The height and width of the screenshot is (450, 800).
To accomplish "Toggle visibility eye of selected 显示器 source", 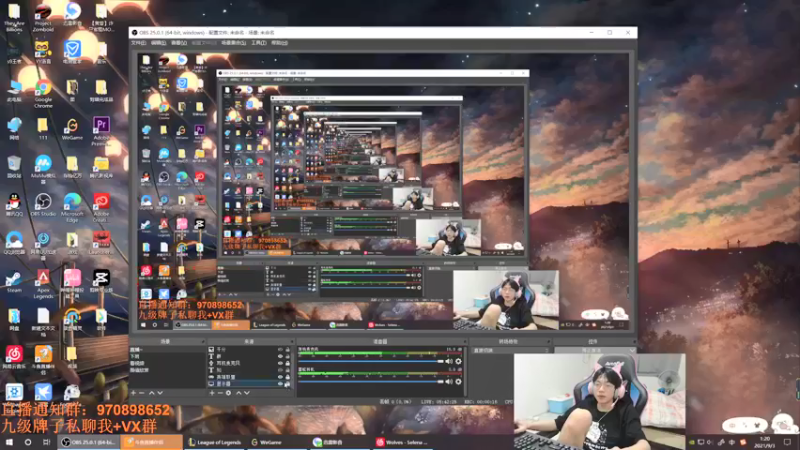I will coord(280,384).
